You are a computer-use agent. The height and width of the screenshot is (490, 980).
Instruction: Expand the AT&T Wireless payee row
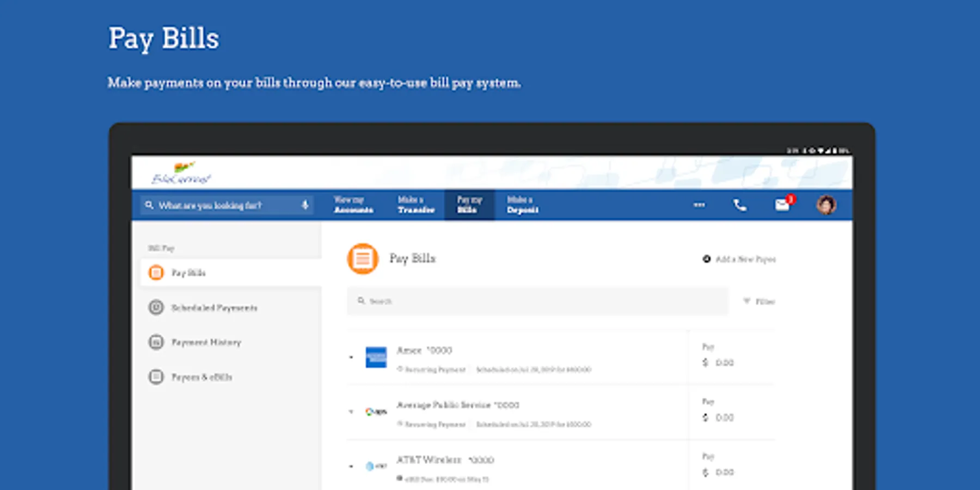(351, 466)
